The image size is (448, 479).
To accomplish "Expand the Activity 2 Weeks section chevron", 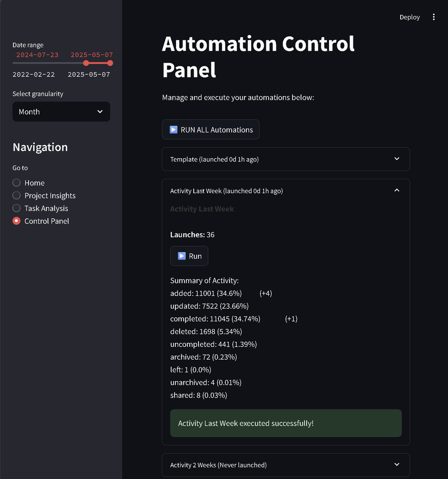I will pyautogui.click(x=397, y=465).
